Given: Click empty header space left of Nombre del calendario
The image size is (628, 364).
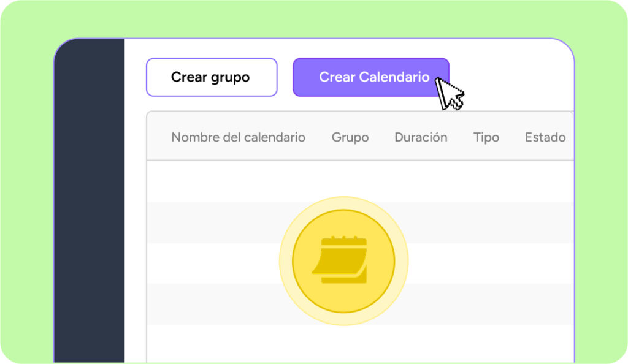Looking at the screenshot, I should [x=158, y=137].
